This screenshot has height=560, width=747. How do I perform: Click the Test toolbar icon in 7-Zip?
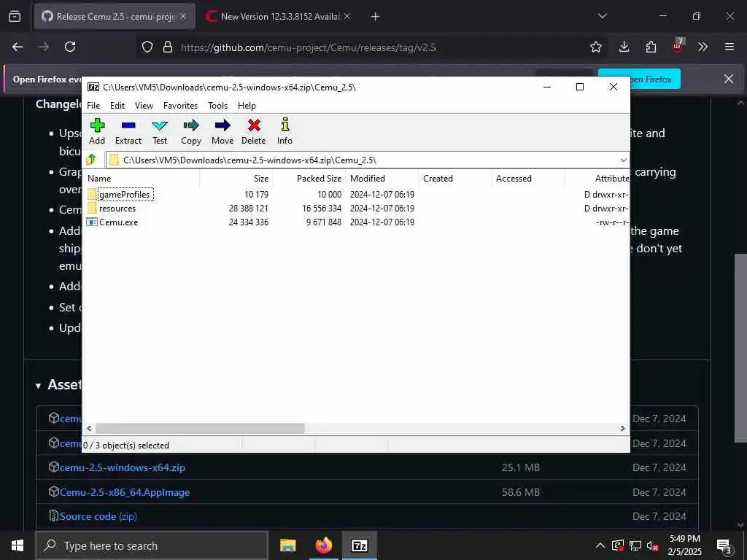click(x=160, y=131)
